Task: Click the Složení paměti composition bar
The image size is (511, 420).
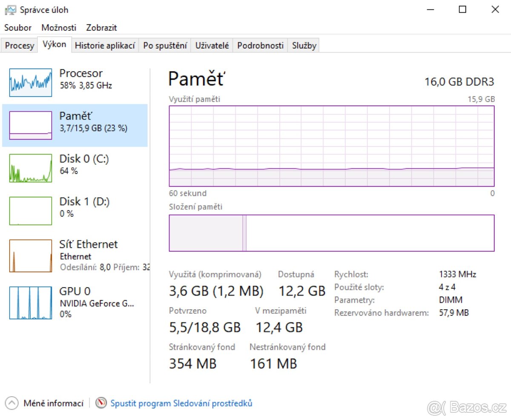Action: pyautogui.click(x=331, y=233)
